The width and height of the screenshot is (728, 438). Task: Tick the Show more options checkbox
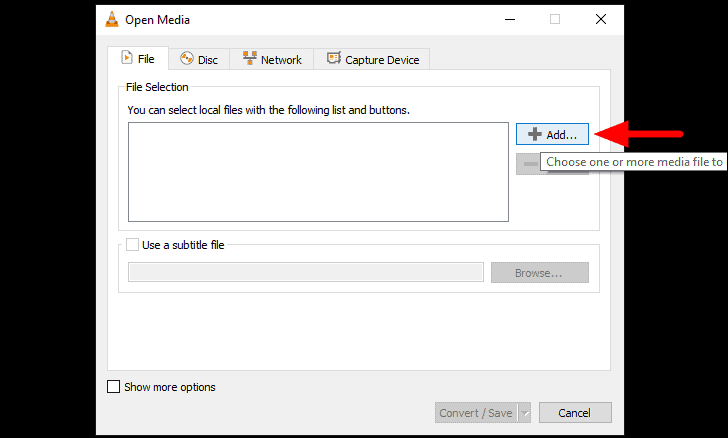click(113, 386)
